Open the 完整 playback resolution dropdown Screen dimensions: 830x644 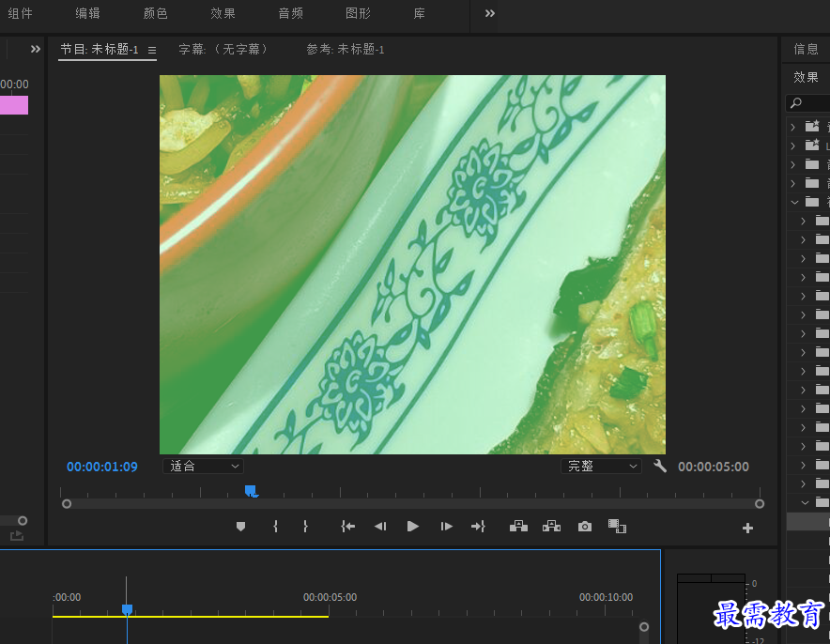(601, 467)
